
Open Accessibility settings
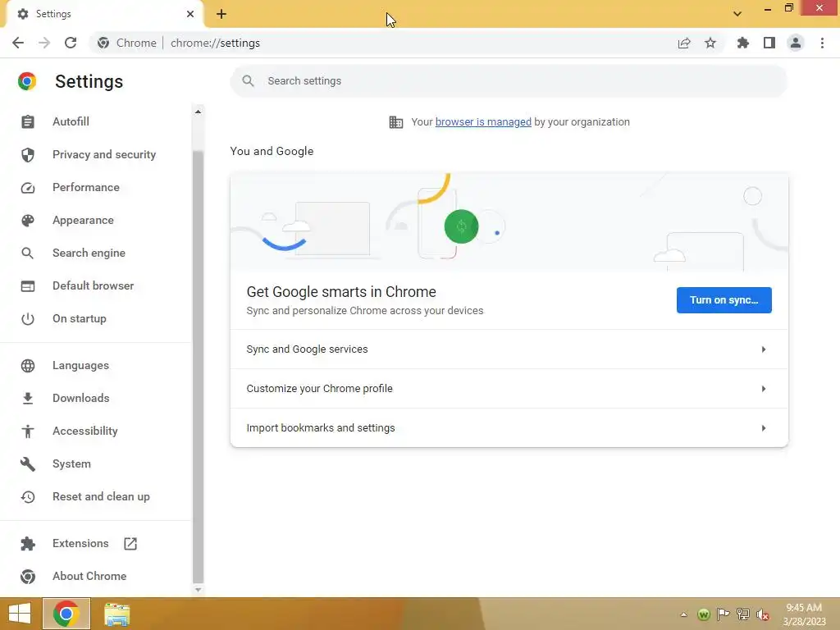coord(85,431)
